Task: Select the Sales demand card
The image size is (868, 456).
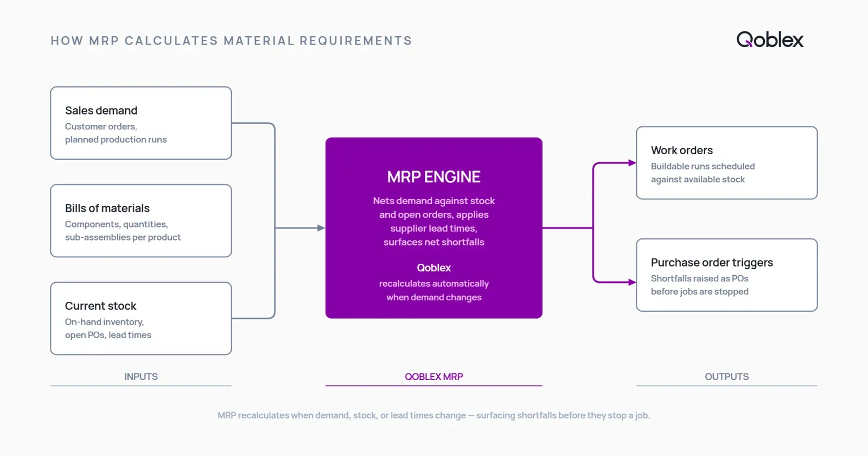Action: (x=141, y=123)
